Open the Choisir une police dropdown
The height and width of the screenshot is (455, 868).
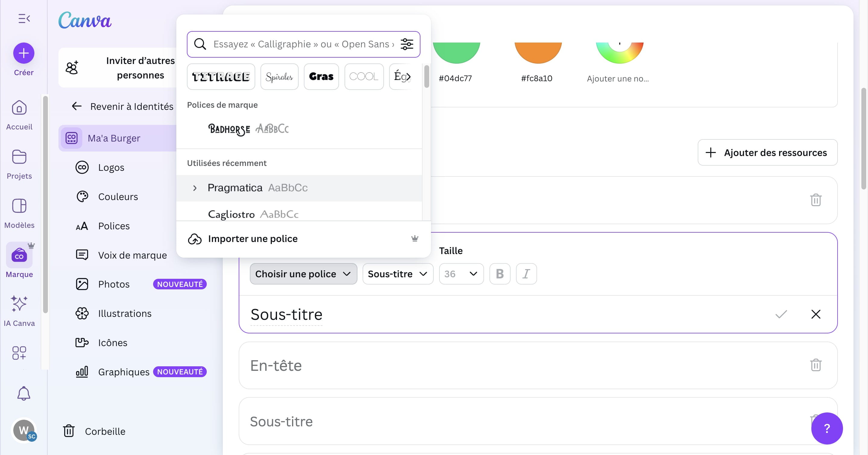[303, 274]
